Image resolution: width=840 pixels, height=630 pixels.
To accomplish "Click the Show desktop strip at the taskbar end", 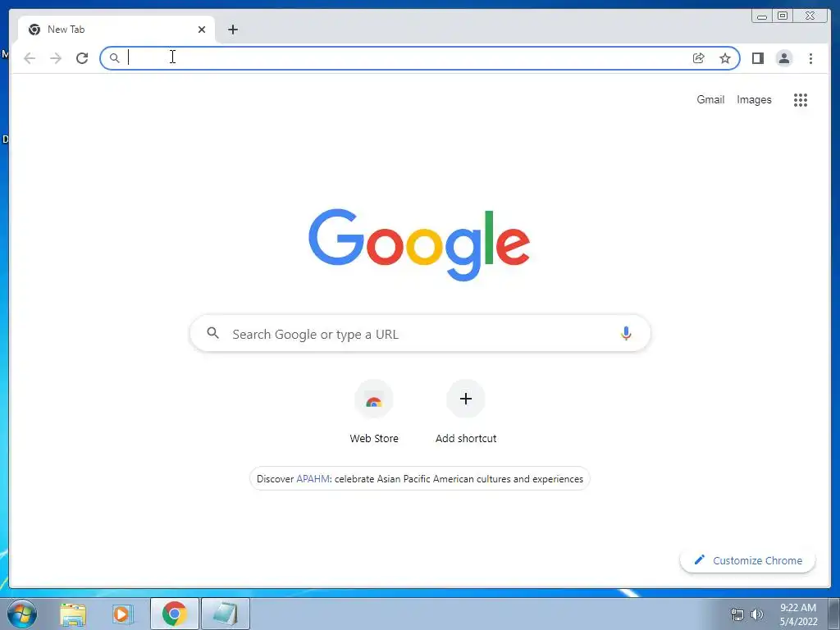I will click(834, 614).
